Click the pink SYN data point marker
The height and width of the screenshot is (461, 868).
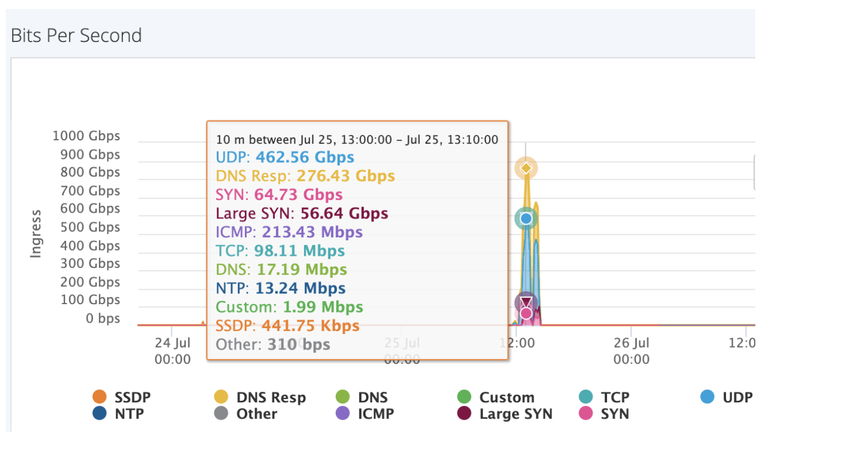pos(525,313)
